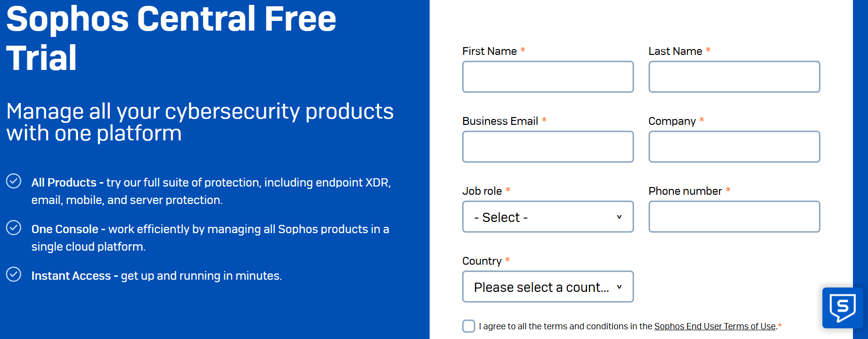Image resolution: width=868 pixels, height=339 pixels.
Task: Click the Job role dropdown arrow
Action: tap(619, 217)
